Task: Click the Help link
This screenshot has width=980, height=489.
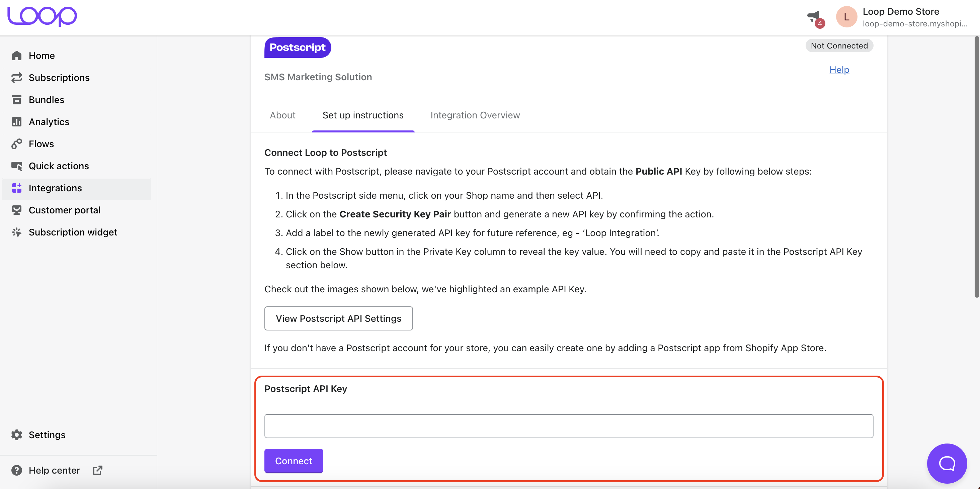Action: [x=839, y=70]
